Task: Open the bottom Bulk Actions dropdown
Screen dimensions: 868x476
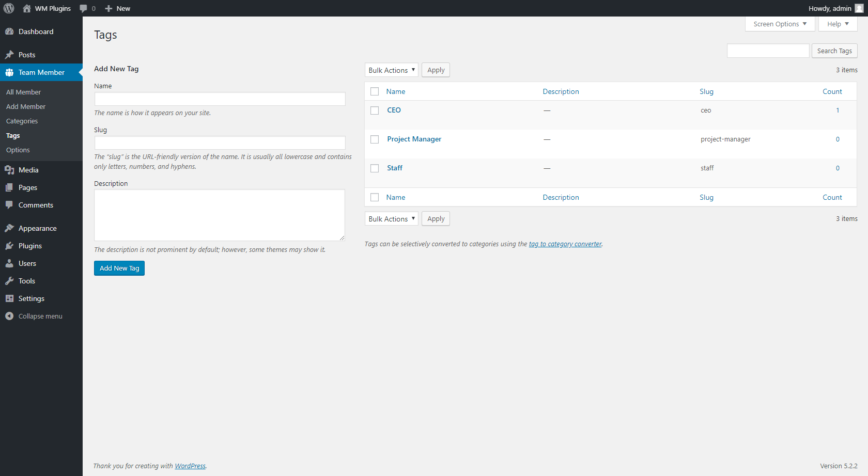Action: (391, 219)
